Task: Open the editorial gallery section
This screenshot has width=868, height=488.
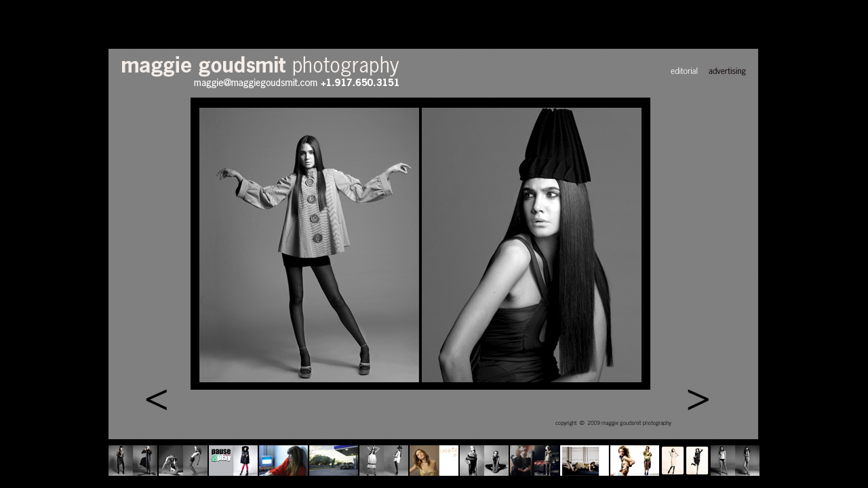Action: (684, 71)
